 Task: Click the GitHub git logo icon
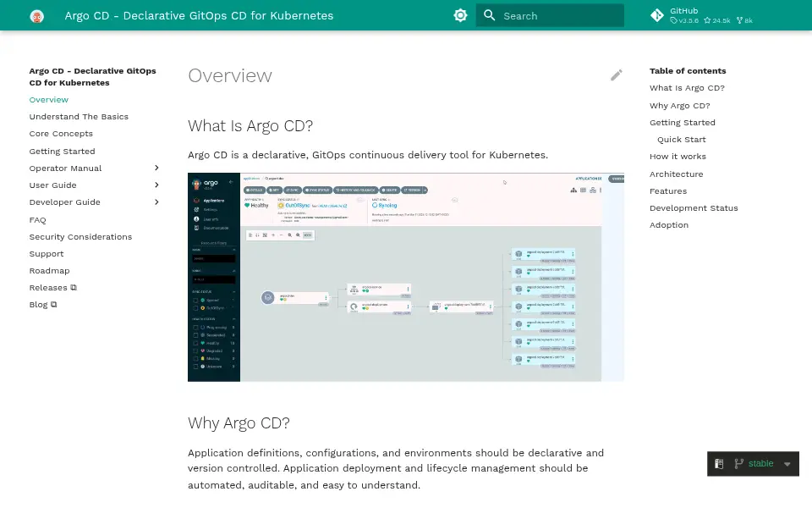pyautogui.click(x=657, y=15)
